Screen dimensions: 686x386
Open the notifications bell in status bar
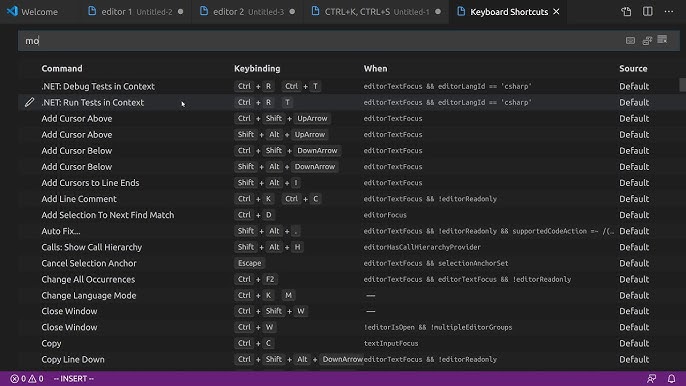tap(671, 379)
